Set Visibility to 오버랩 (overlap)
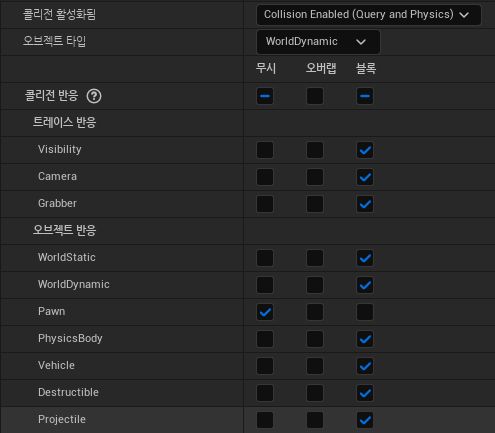 click(x=315, y=150)
